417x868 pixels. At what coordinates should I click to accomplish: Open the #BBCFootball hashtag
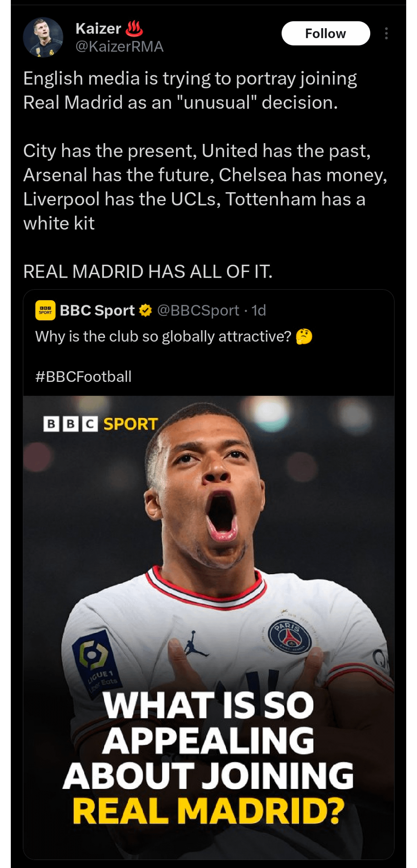click(83, 377)
